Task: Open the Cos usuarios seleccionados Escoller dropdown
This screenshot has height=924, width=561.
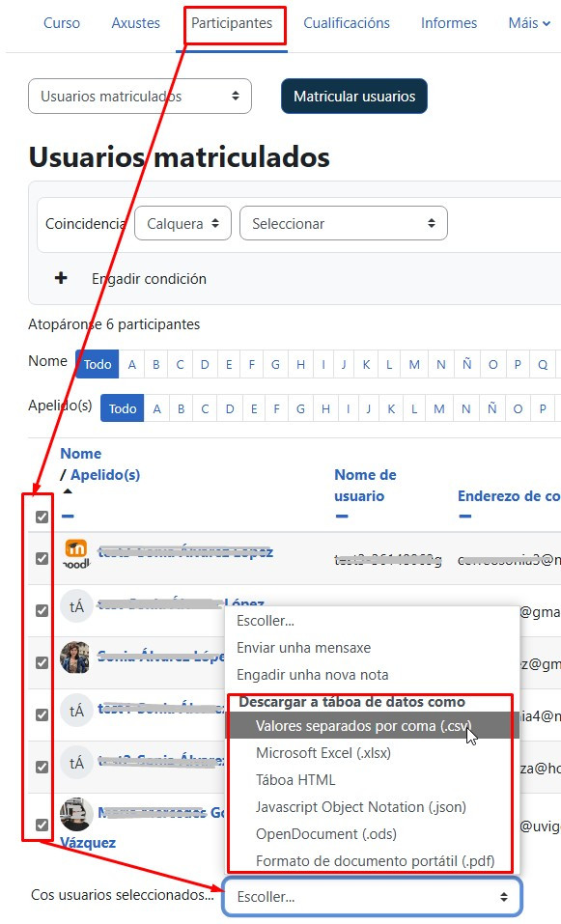Action: [x=373, y=896]
